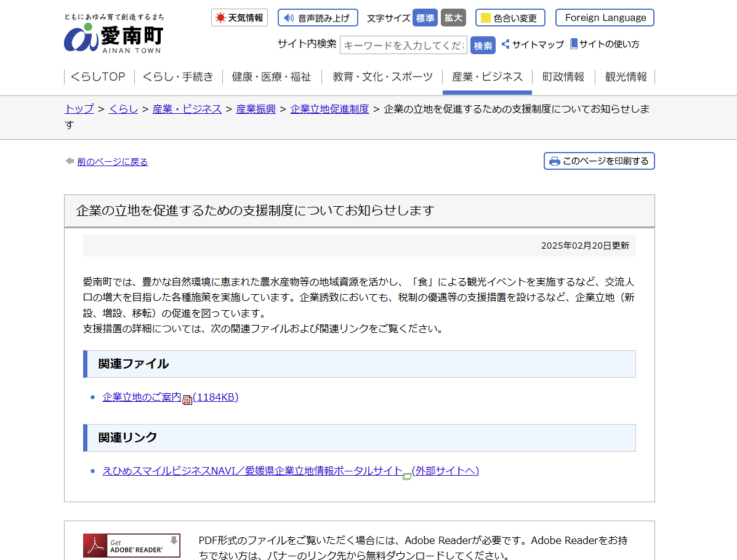The width and height of the screenshot is (737, 560).
Task: Click the yellow color swatch icon
Action: click(x=486, y=18)
